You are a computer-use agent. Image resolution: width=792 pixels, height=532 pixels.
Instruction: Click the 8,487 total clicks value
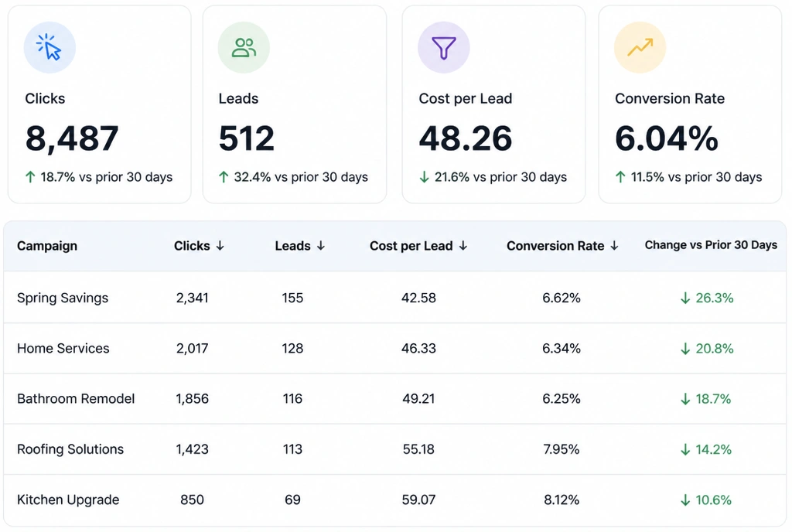coord(72,138)
